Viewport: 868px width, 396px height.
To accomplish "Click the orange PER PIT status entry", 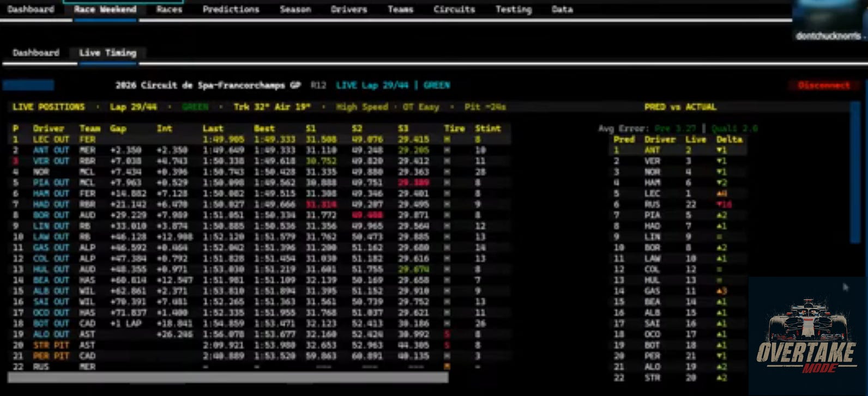I will 51,356.
